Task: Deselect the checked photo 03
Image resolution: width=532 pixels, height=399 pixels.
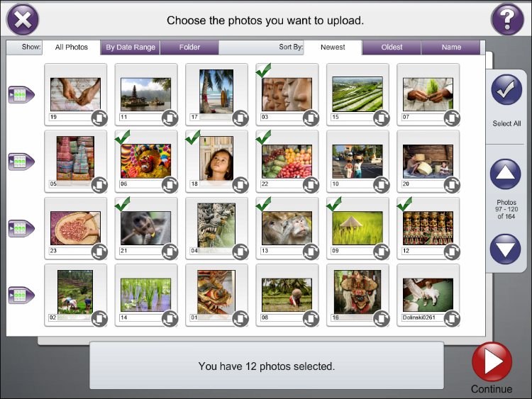Action: click(287, 94)
